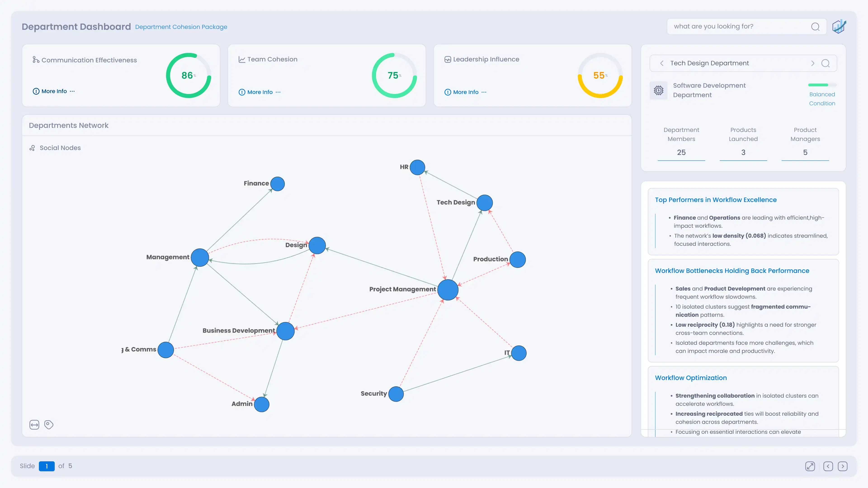The image size is (868, 488).
Task: Select the HR node in the network
Action: [417, 167]
